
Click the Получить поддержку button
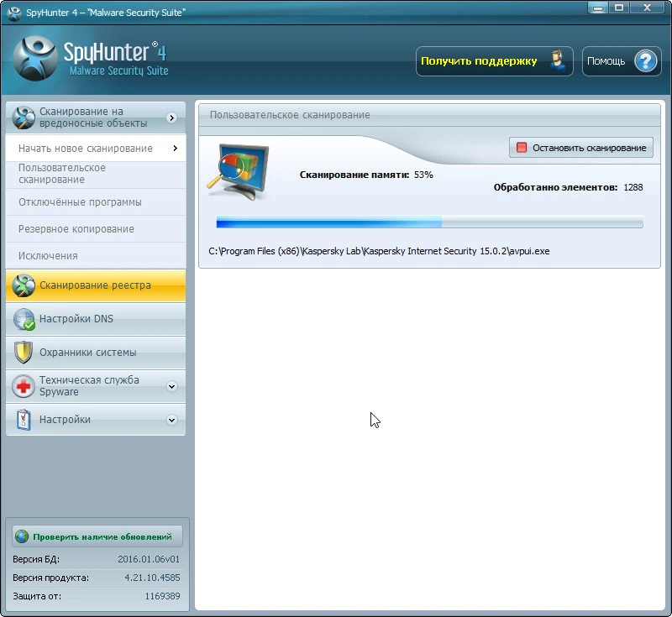click(494, 61)
